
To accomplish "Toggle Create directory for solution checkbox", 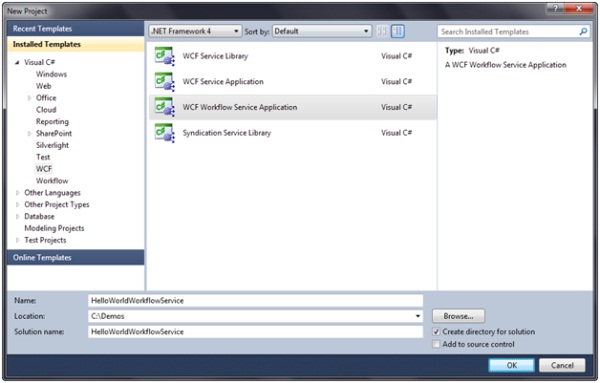I will (x=436, y=332).
